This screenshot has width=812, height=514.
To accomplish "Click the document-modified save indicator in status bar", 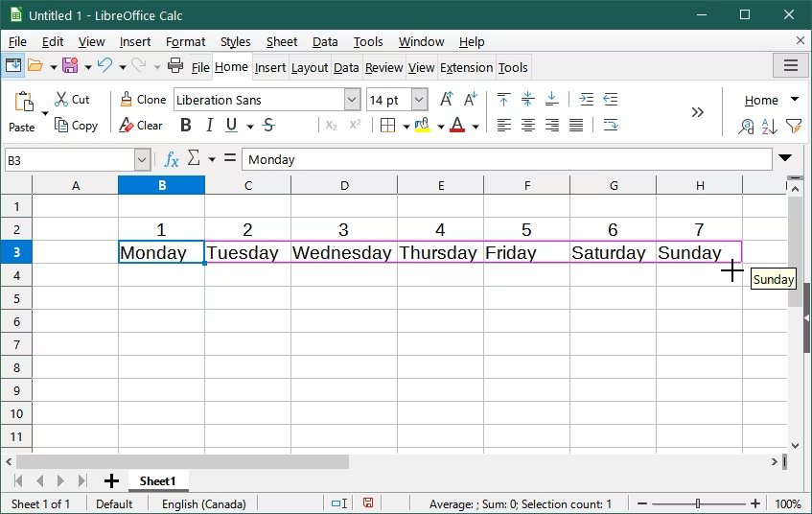I will (368, 502).
